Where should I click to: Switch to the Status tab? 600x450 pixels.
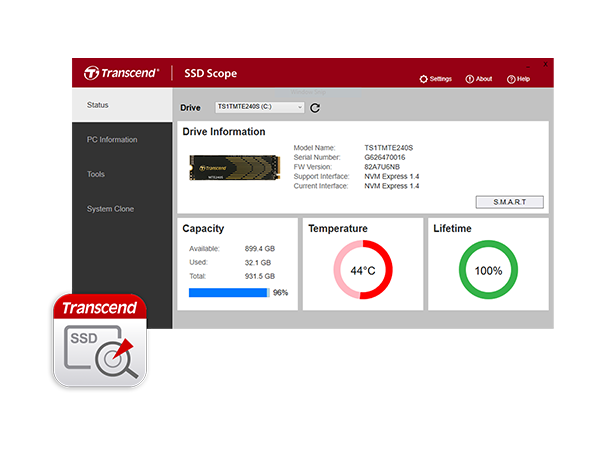coord(122,105)
